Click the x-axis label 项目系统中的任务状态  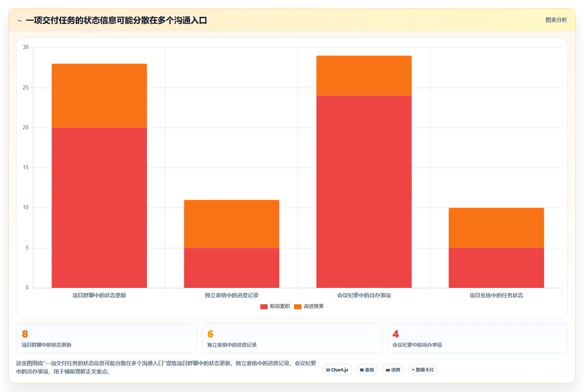click(496, 296)
